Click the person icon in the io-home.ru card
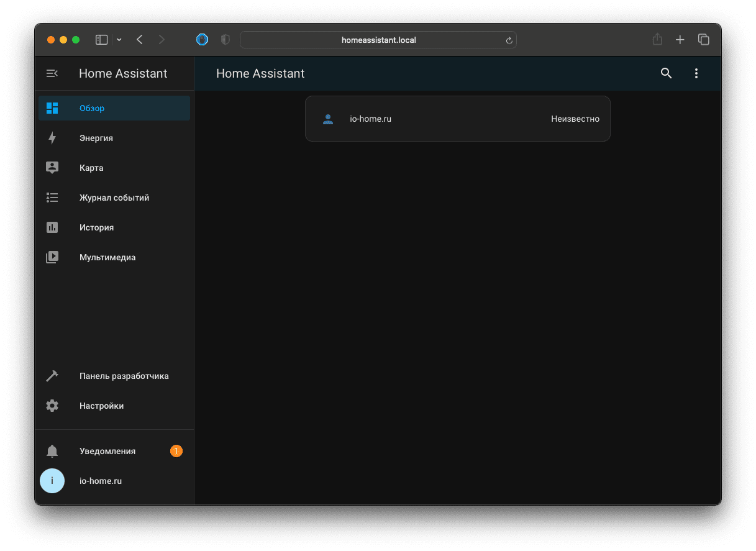This screenshot has height=551, width=756. 328,119
